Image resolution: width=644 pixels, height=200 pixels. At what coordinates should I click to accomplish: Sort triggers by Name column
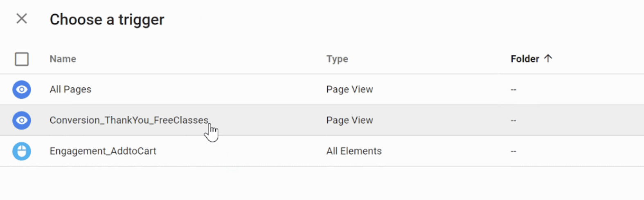[x=63, y=59]
